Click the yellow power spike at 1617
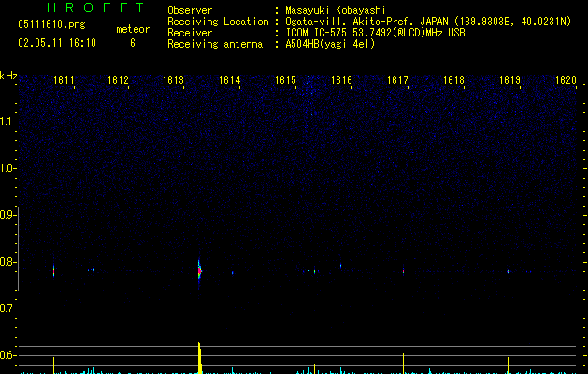Screen dimensions: 588x374 403,363
